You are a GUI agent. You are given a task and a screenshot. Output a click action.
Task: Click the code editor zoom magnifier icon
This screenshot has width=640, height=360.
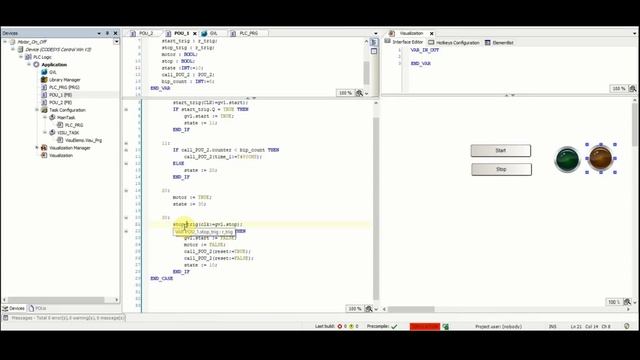(x=369, y=309)
